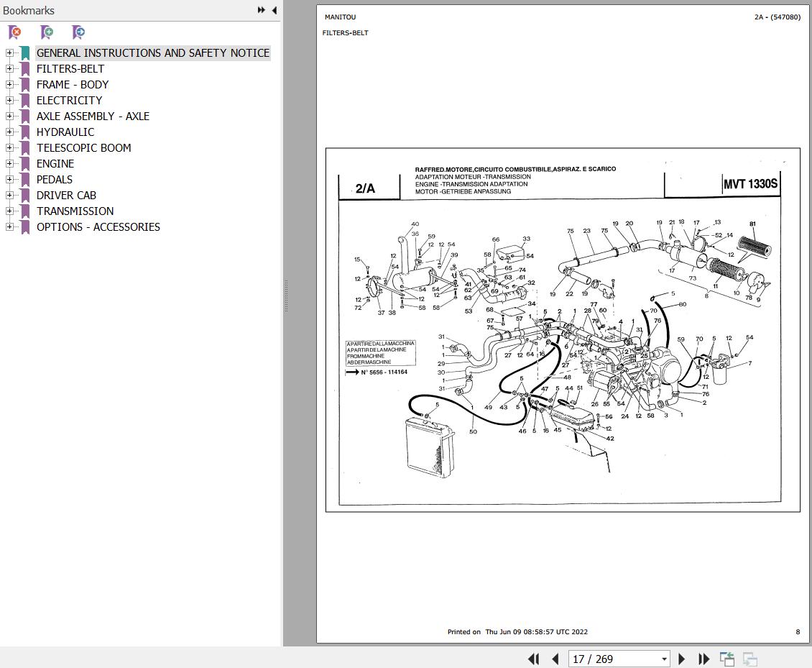Click the Printed on date footer text

517,632
